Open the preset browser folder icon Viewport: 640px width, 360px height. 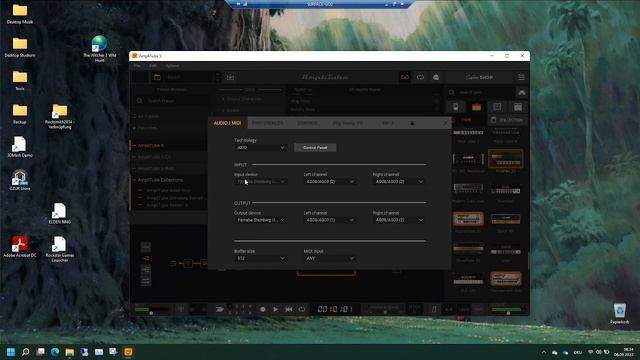157,77
